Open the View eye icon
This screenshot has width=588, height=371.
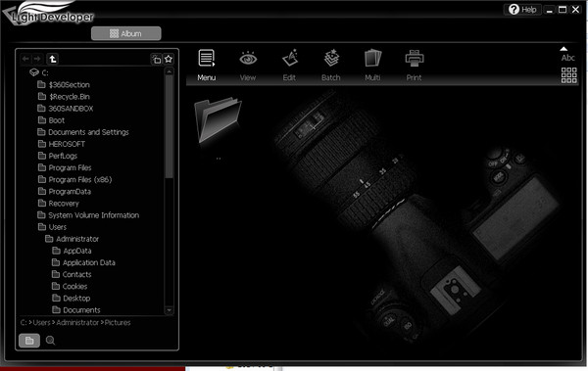tap(248, 59)
